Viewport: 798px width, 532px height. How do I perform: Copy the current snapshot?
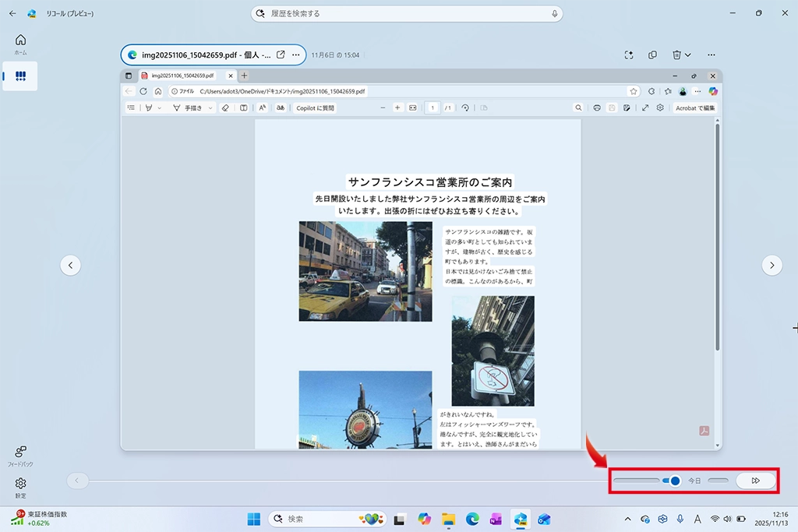click(x=653, y=55)
